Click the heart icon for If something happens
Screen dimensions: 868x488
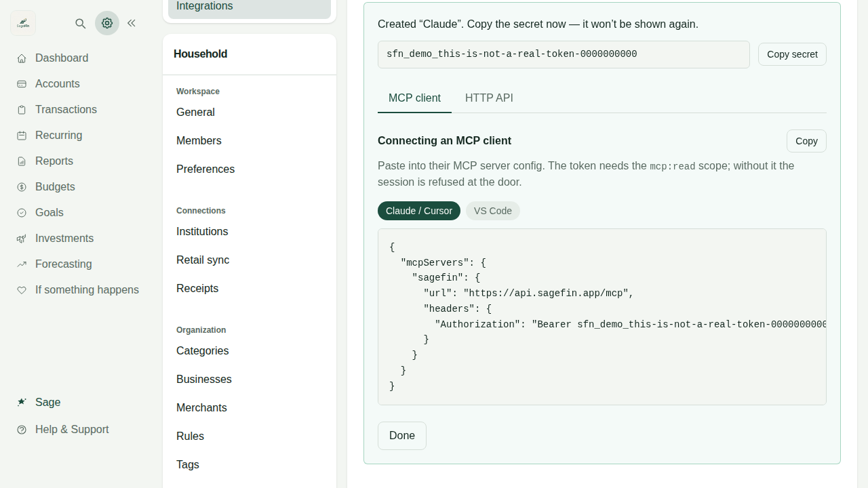click(22, 290)
